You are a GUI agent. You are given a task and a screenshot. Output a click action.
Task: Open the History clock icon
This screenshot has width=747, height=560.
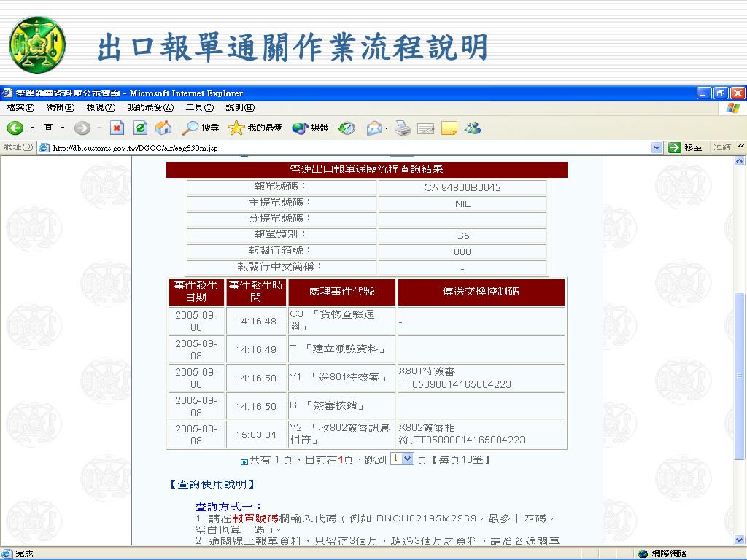347,128
